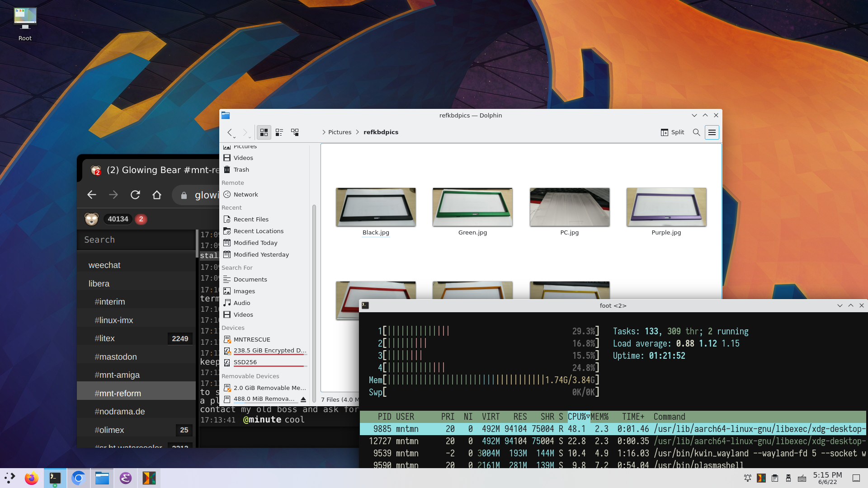The image size is (868, 488).
Task: Open the MNTRESCUE device
Action: (264, 339)
